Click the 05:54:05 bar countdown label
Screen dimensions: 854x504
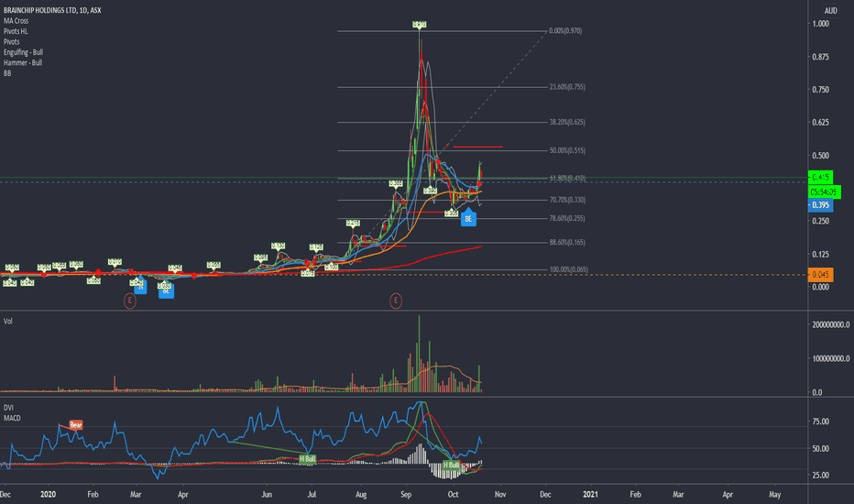825,192
